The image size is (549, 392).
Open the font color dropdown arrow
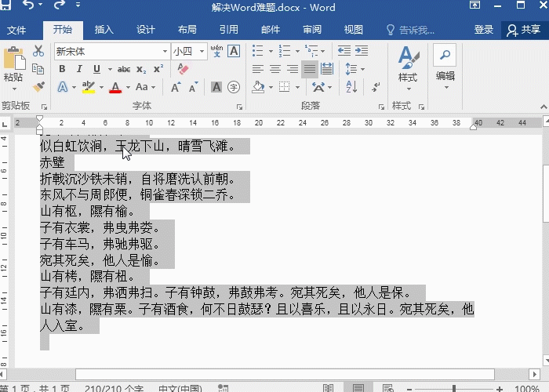[128, 87]
